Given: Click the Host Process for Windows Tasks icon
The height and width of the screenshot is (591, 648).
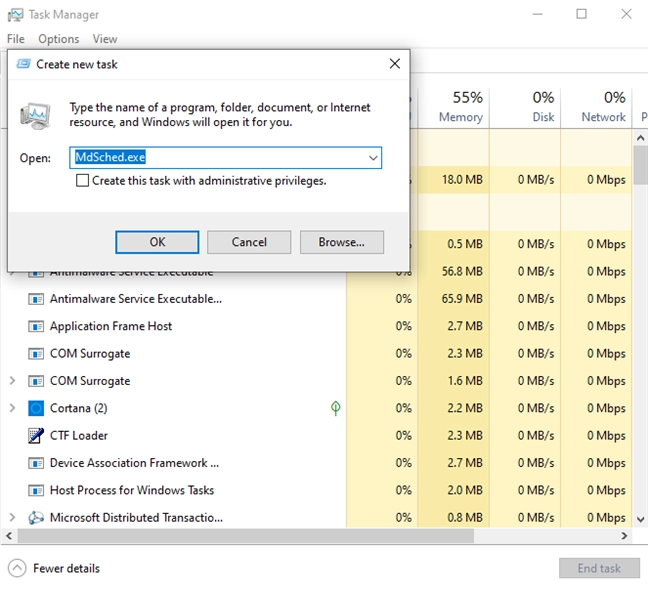Looking at the screenshot, I should tap(36, 491).
